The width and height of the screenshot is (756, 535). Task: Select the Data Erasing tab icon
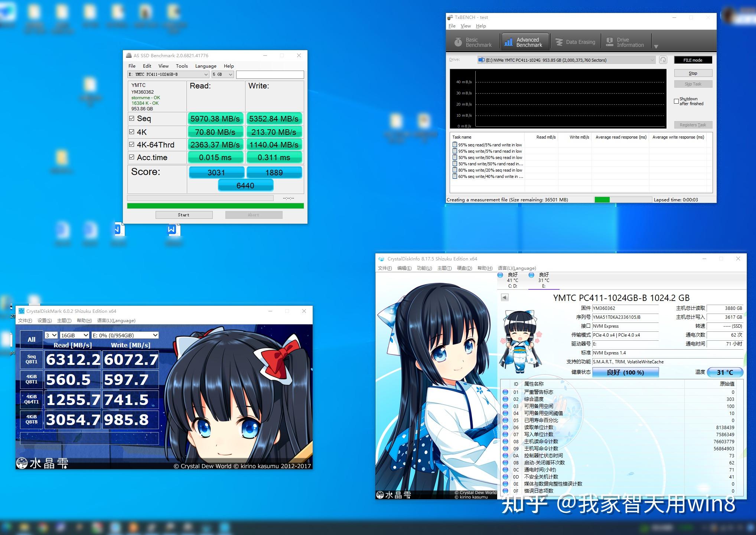point(559,42)
